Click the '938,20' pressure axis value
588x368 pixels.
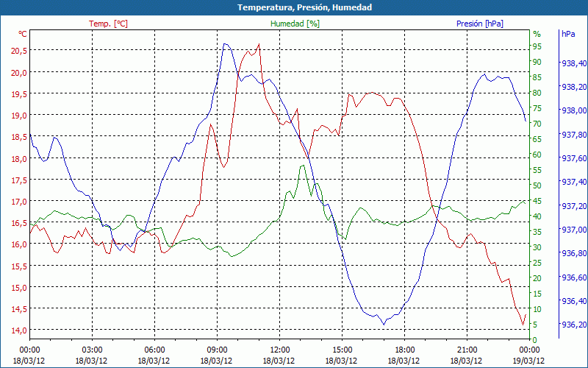[x=574, y=87]
